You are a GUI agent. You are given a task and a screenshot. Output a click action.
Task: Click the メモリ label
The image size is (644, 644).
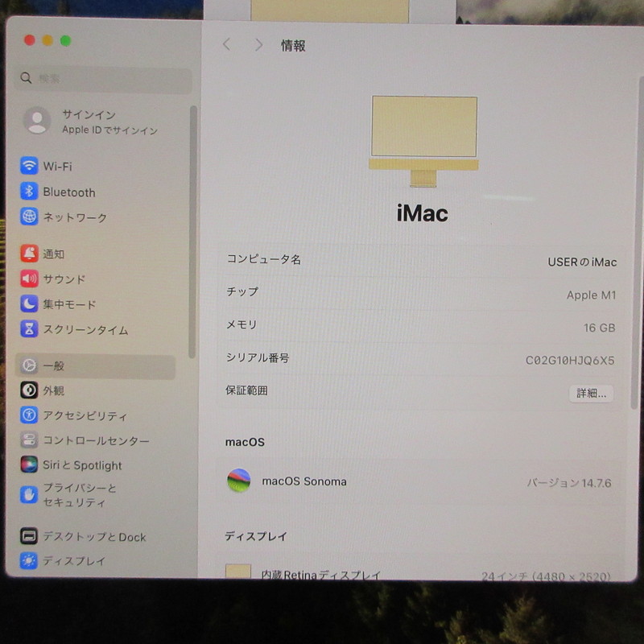[242, 324]
